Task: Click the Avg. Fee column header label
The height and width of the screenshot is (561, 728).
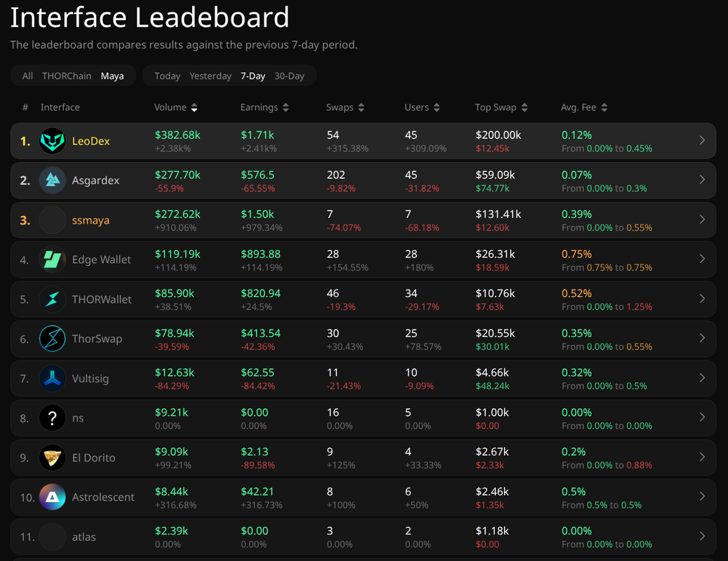Action: (579, 107)
